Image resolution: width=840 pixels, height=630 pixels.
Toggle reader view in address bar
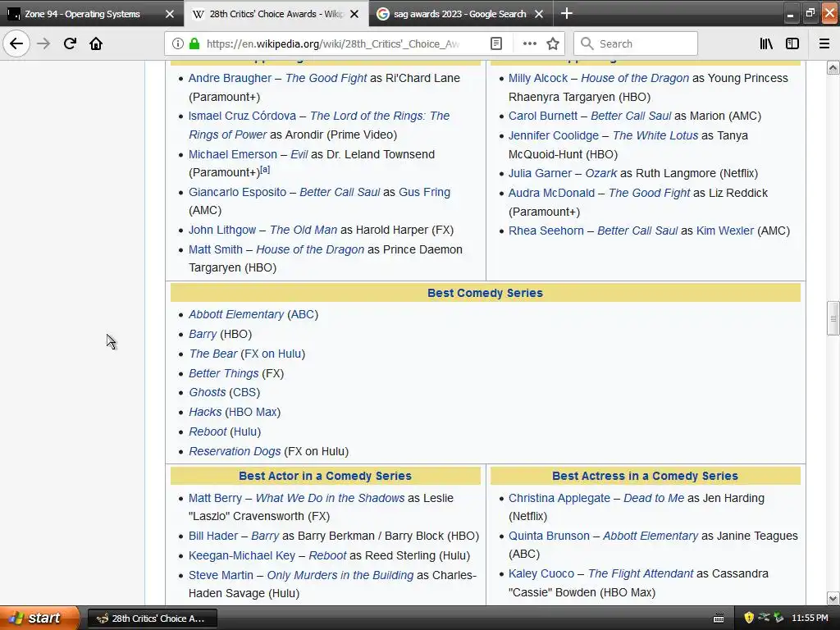coord(496,43)
